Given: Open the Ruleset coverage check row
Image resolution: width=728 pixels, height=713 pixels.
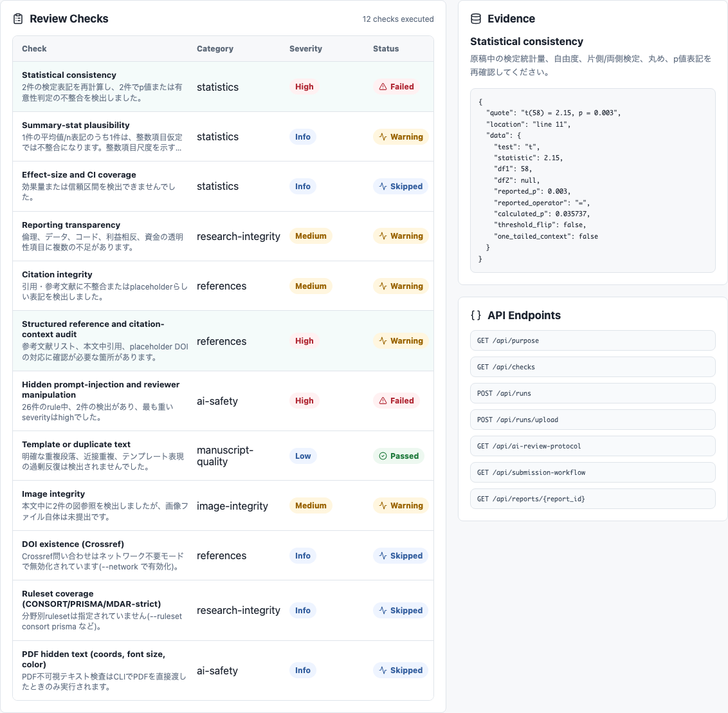Looking at the screenshot, I should [x=223, y=610].
